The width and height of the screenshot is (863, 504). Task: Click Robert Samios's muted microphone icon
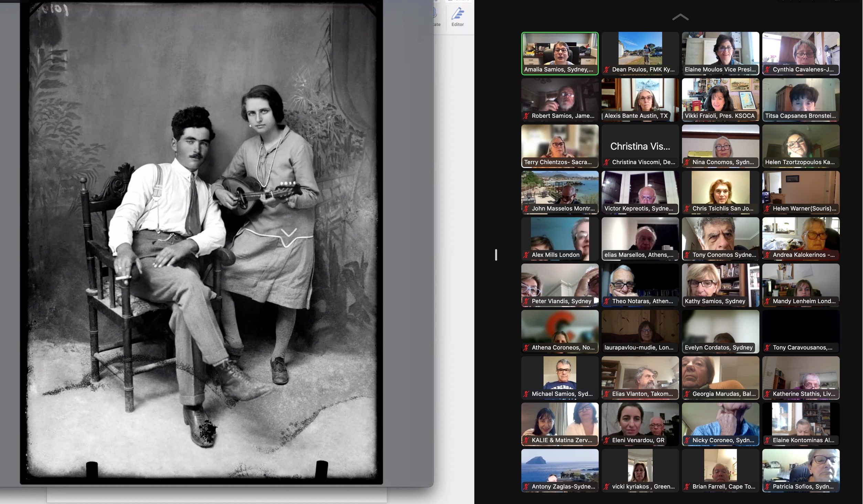tap(526, 116)
